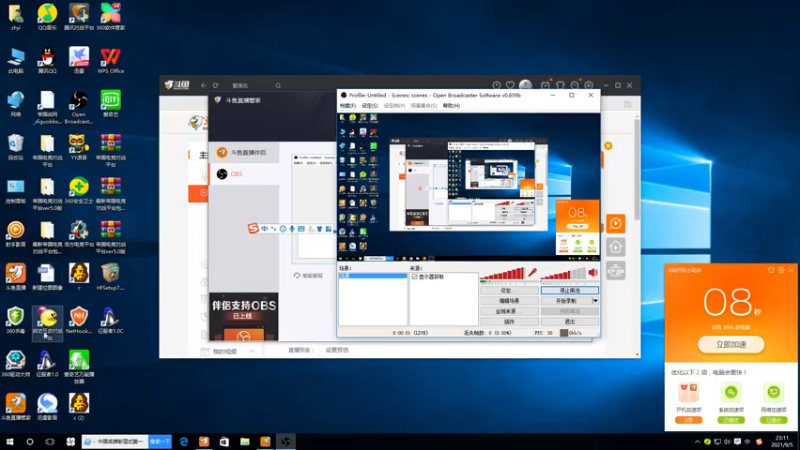Viewport: 800px width, 450px height.
Task: Open the 360驱动大师 desktop icon
Action: click(x=16, y=364)
